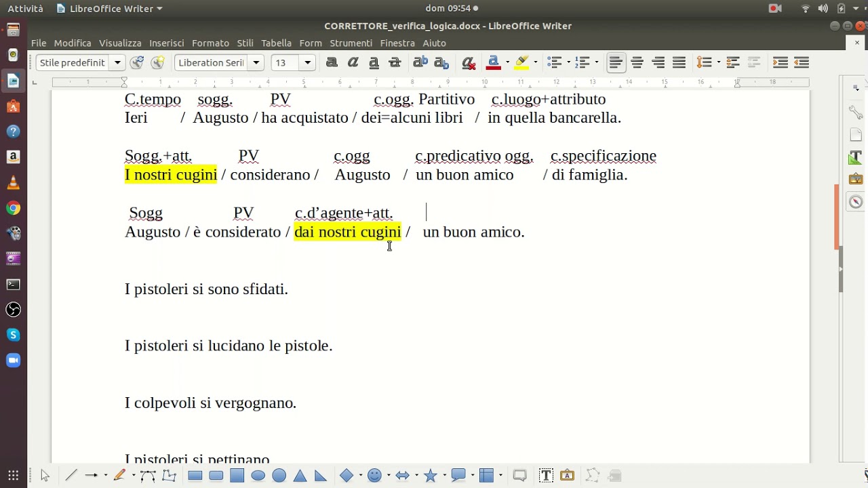Viewport: 868px width, 488px height.
Task: Apply subscript formatting
Action: [441, 62]
